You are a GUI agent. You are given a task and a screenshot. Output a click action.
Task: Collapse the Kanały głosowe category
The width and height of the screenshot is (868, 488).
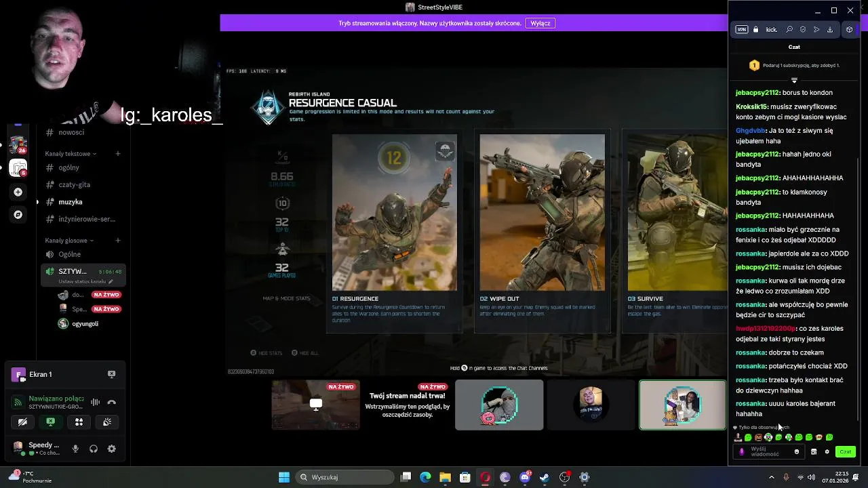(69, 241)
